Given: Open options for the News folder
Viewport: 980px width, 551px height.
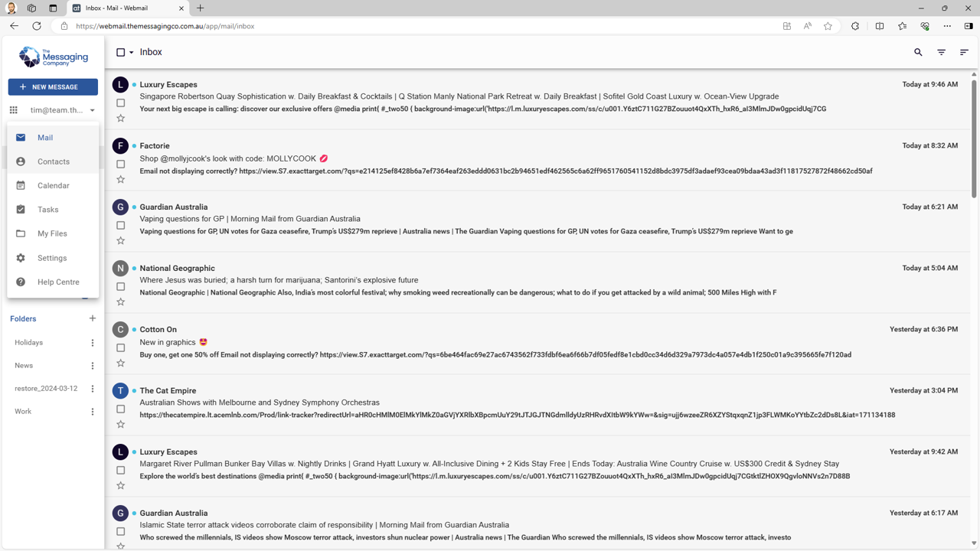Looking at the screenshot, I should 93,366.
